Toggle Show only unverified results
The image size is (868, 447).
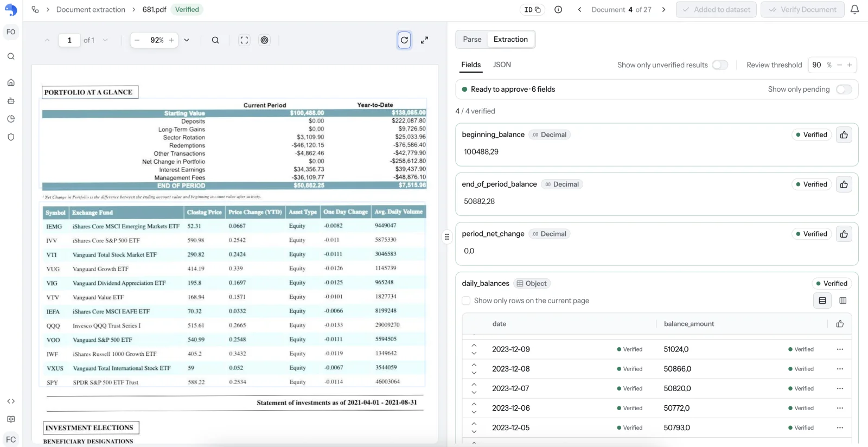click(x=720, y=65)
